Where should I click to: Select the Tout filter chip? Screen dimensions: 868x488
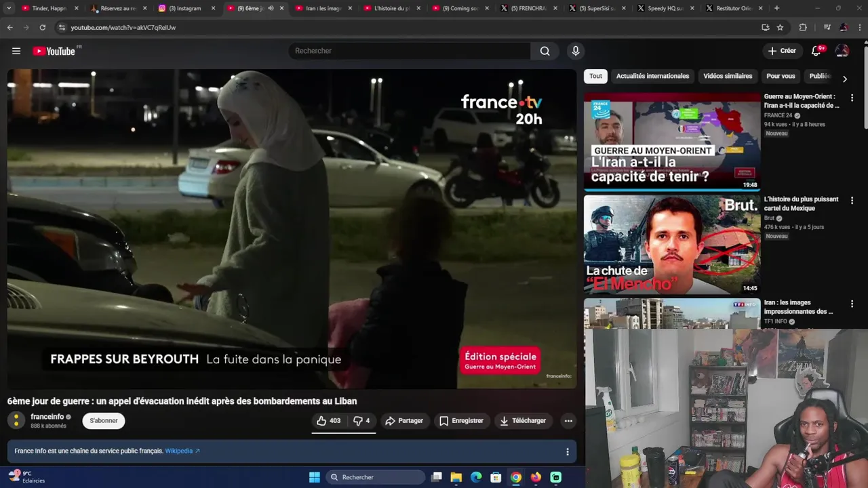click(x=595, y=76)
